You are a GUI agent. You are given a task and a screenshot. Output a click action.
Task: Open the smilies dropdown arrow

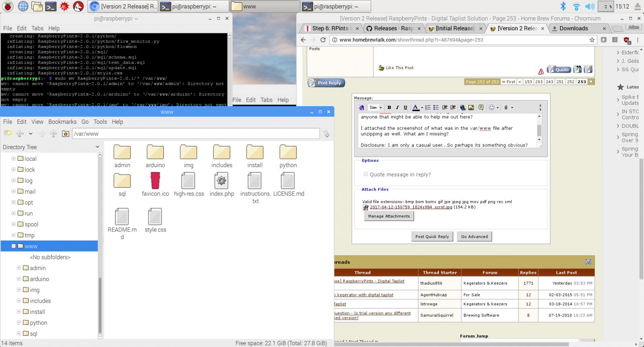click(x=497, y=108)
